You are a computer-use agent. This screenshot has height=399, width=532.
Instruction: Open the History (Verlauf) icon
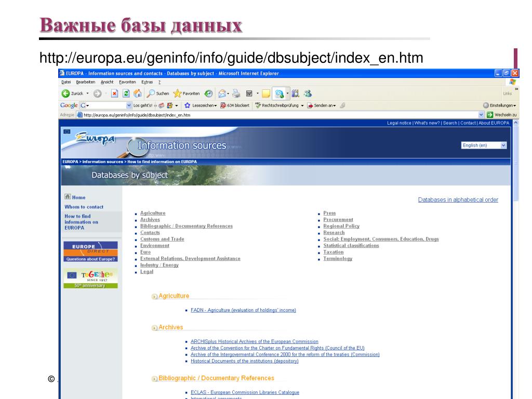(208, 94)
